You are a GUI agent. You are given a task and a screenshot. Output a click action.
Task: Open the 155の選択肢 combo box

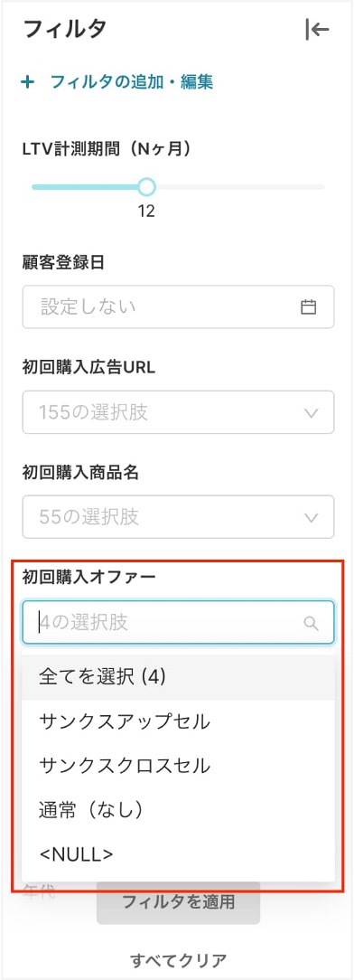point(178,412)
